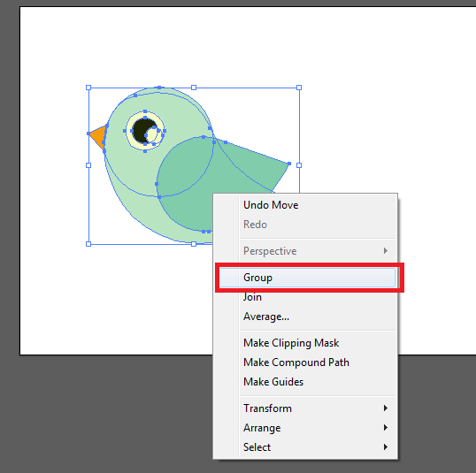Click the top-right bounding box handle

[299, 88]
